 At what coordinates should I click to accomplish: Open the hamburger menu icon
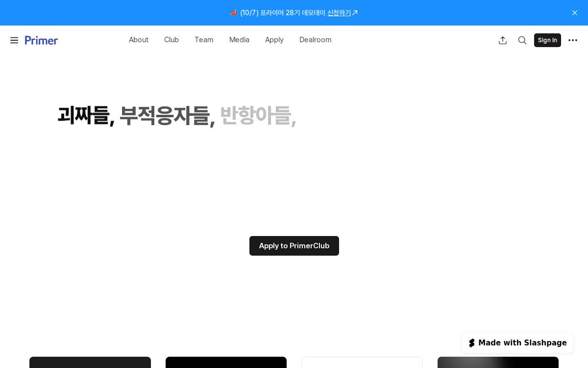14,40
